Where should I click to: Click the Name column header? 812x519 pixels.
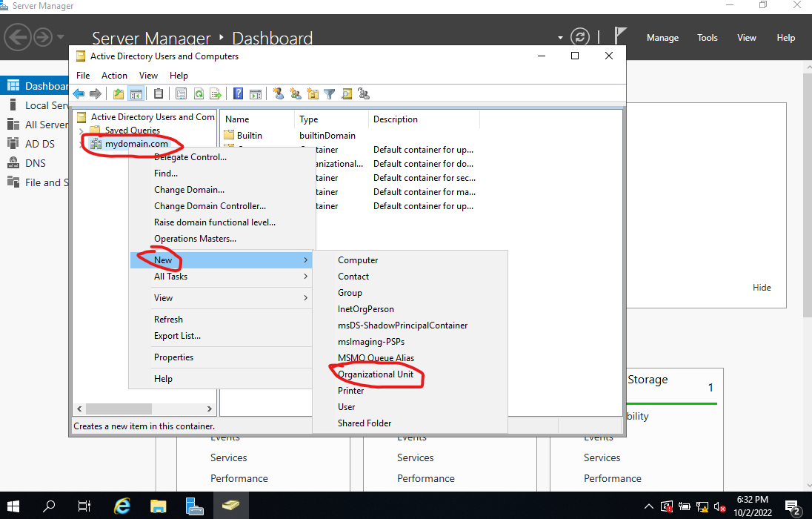click(257, 119)
